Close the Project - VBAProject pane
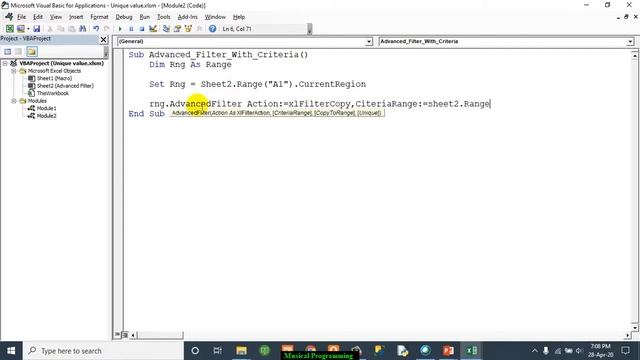Viewport: 640px width, 360px height. tap(103, 39)
